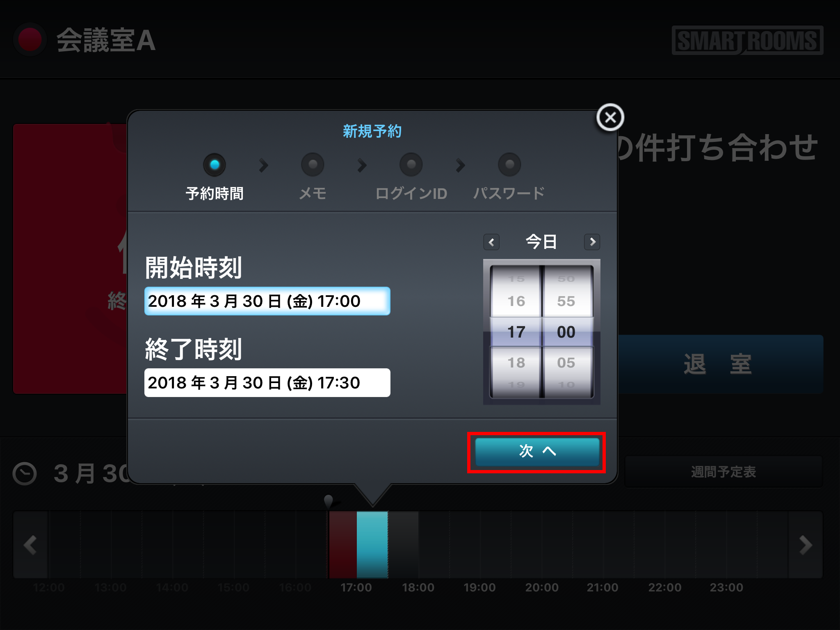Tap the 終了時刻 date-time field
Screen dimensions: 840x630
(267, 383)
